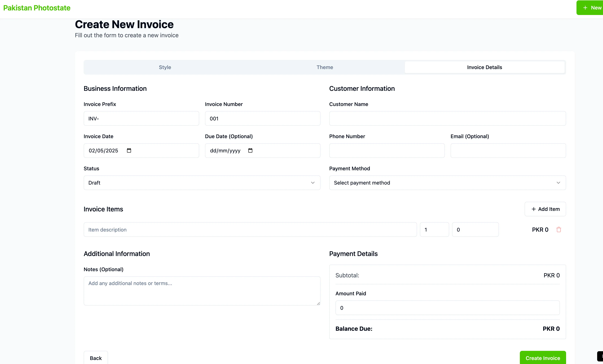Switch to the Theme tab
Screen dimensions: 603x364
point(325,67)
